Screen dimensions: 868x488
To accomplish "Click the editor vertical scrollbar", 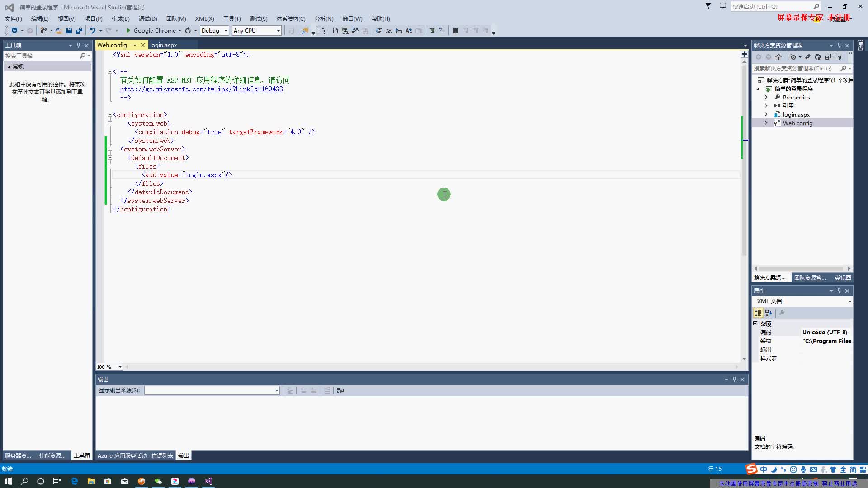I will click(x=744, y=203).
